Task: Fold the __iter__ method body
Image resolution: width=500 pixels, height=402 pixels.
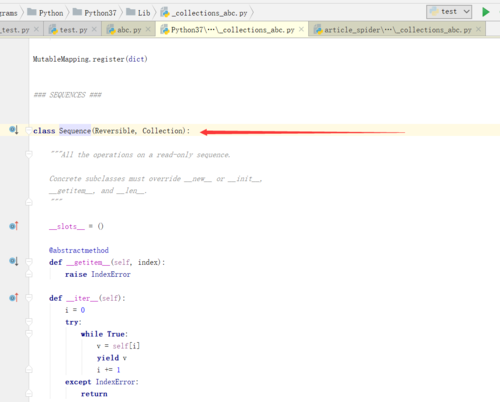Action: click(29, 298)
